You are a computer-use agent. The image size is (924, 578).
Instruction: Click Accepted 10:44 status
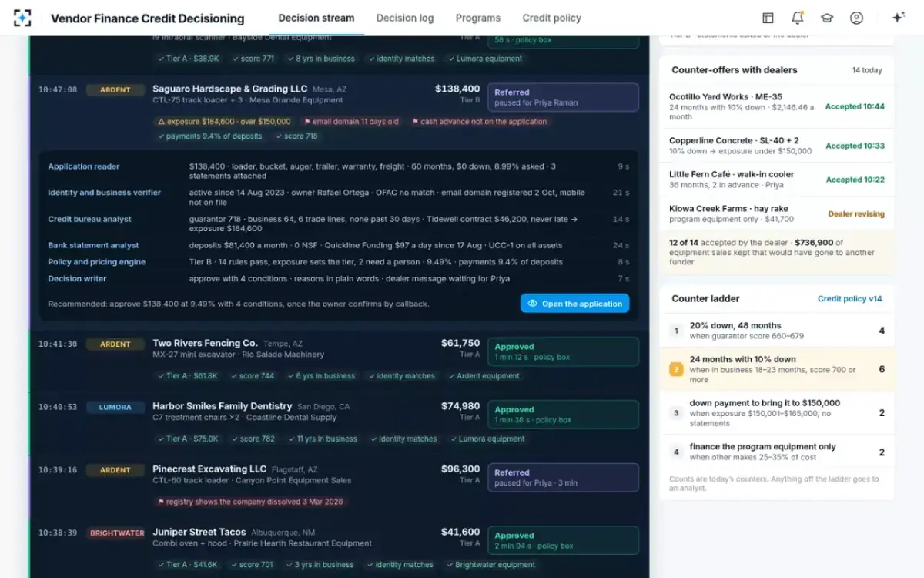pyautogui.click(x=855, y=107)
